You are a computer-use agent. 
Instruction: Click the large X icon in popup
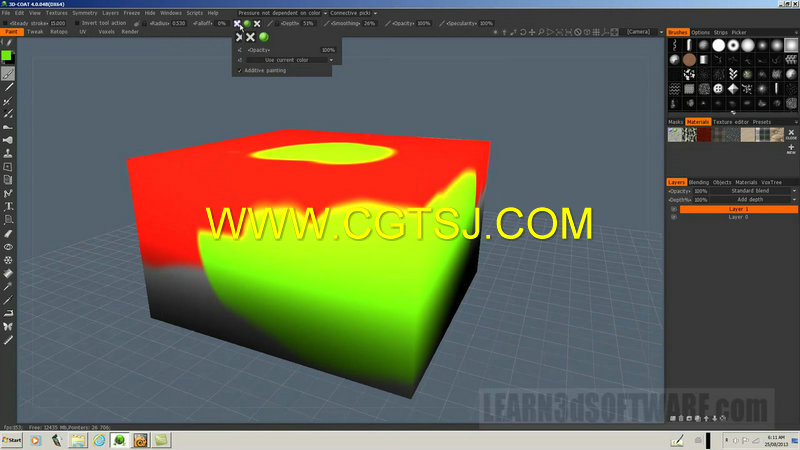[x=251, y=37]
